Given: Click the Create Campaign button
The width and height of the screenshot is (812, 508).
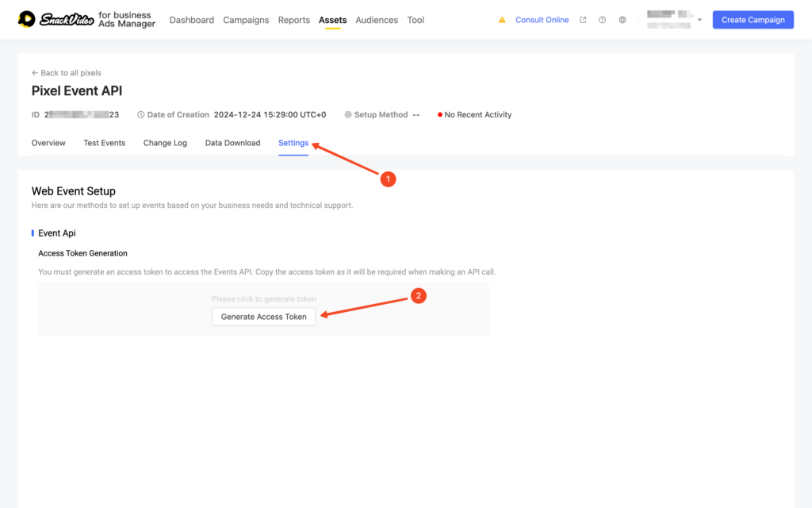Looking at the screenshot, I should coord(753,20).
